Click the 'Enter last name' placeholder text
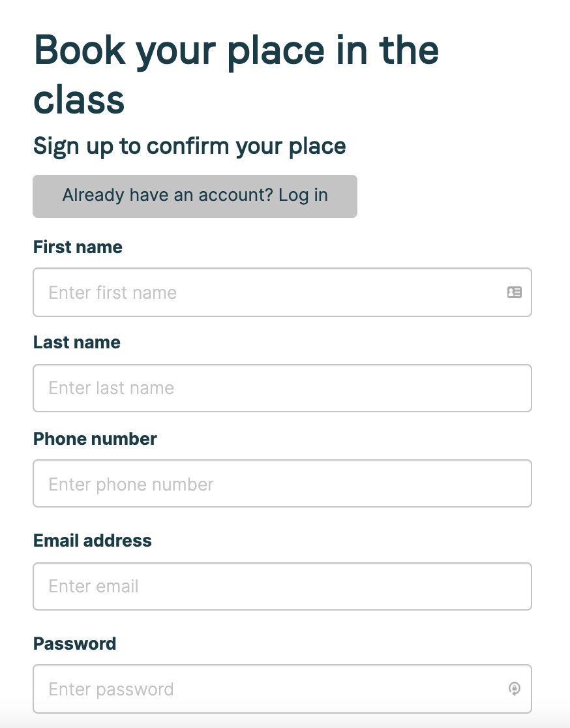 coord(111,388)
